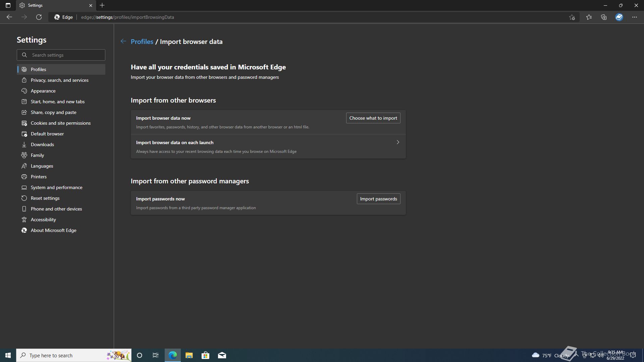Open the notification center icon
644x362 pixels.
[633, 355]
